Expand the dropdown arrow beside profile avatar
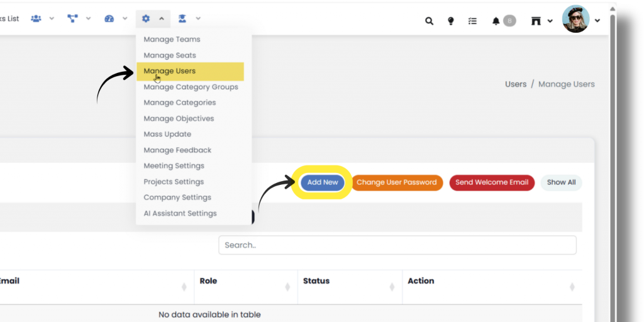644x322 pixels. pyautogui.click(x=597, y=21)
